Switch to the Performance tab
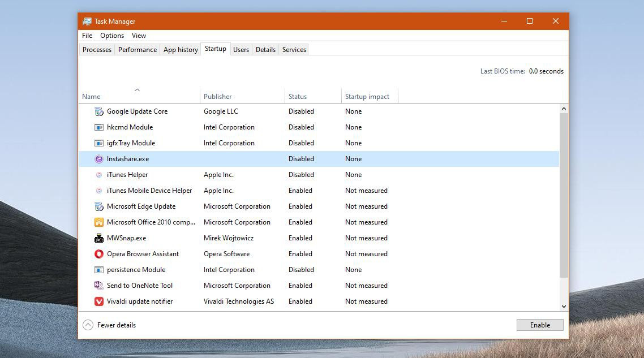Image resolution: width=644 pixels, height=358 pixels. click(x=138, y=50)
